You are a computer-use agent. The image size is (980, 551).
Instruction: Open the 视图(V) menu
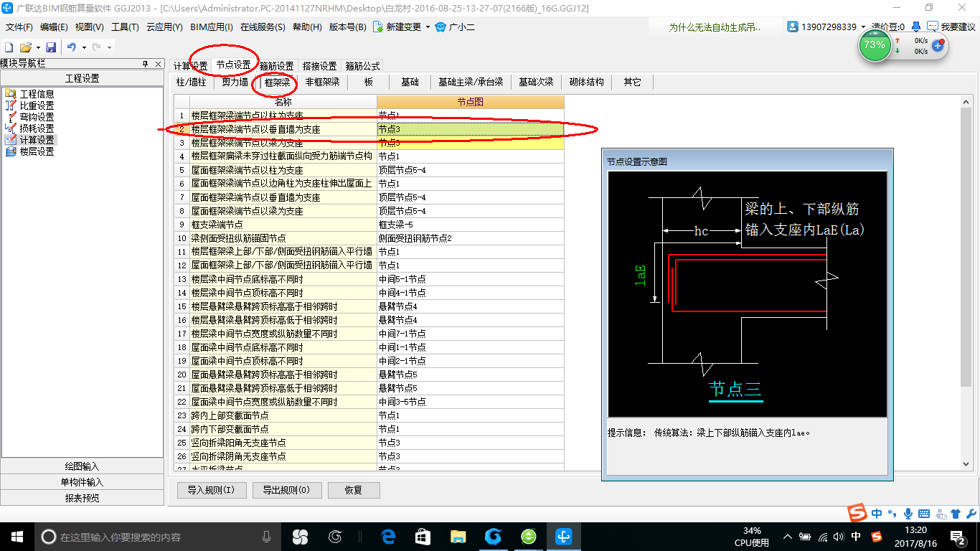pos(89,27)
